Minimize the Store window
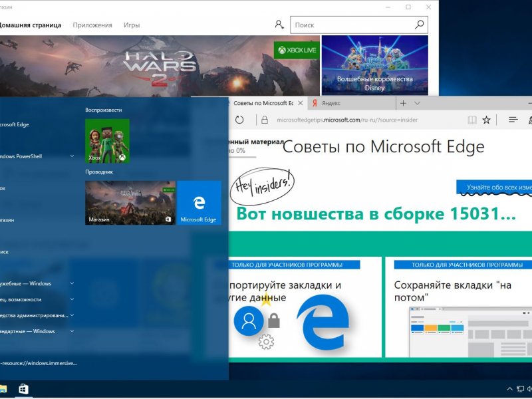Viewport: 532px width, 399px height. (x=388, y=7)
